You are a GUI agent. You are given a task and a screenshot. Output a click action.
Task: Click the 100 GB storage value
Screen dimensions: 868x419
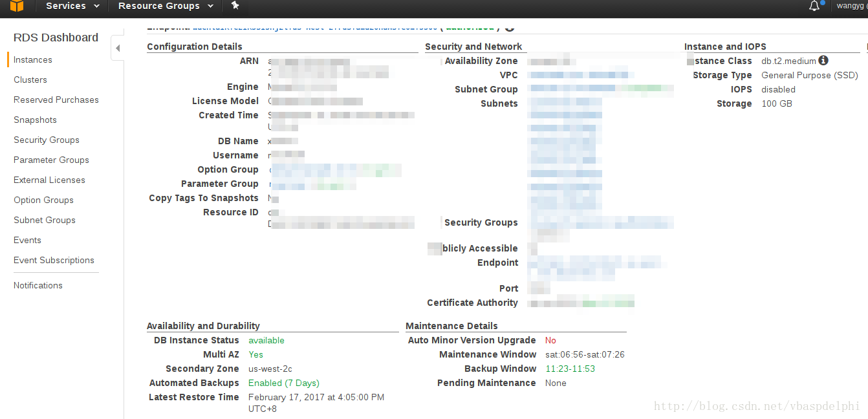click(x=777, y=103)
